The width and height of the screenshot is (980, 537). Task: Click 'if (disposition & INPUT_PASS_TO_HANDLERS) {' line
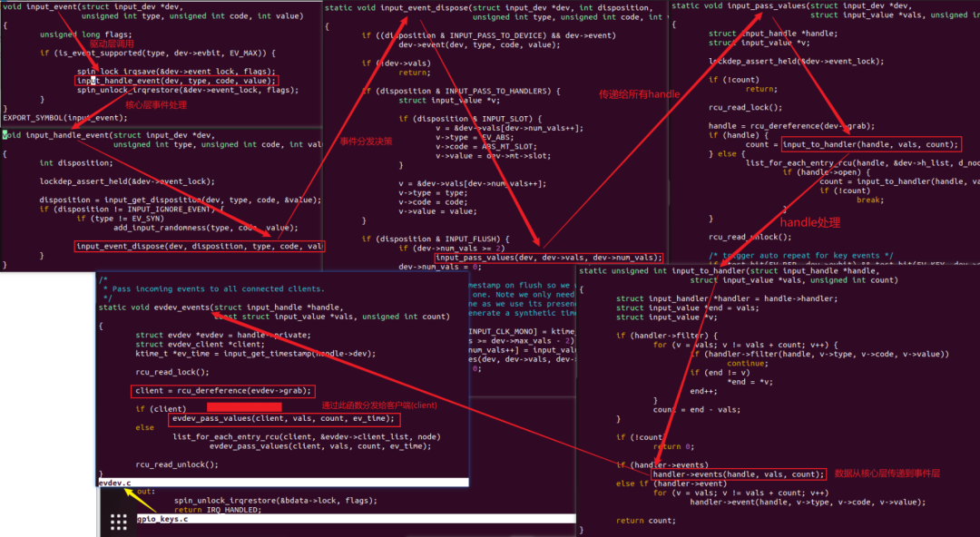click(x=461, y=92)
